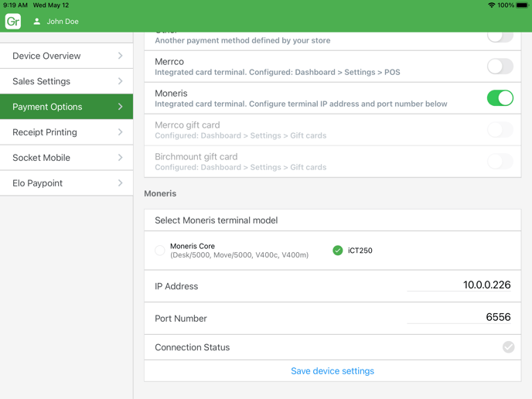The width and height of the screenshot is (532, 399).
Task: Enable the Merrco payment toggle
Action: (500, 66)
